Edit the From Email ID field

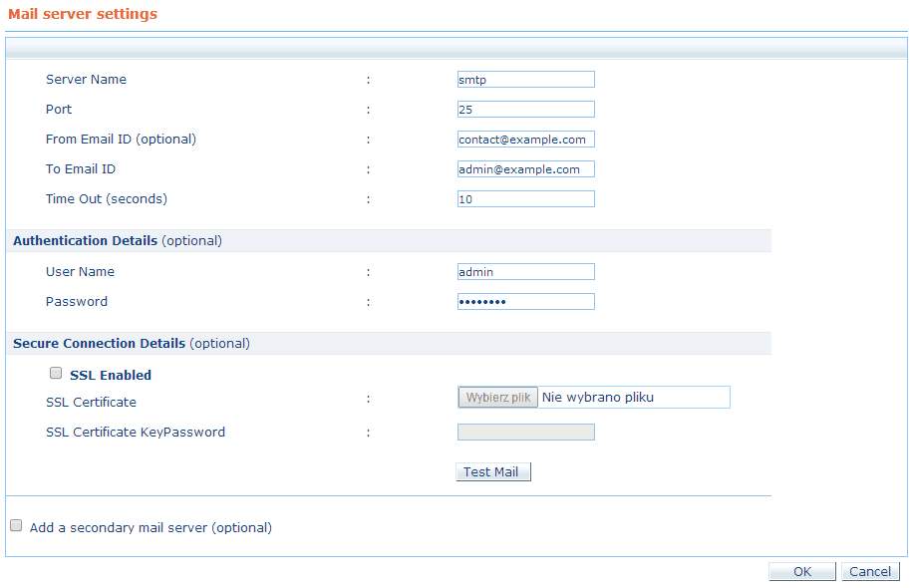(526, 140)
